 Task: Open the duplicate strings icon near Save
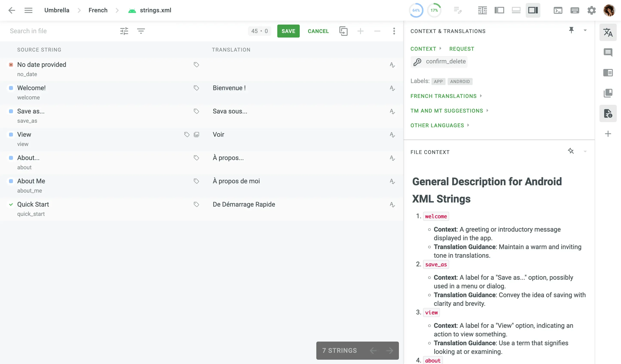pyautogui.click(x=343, y=31)
